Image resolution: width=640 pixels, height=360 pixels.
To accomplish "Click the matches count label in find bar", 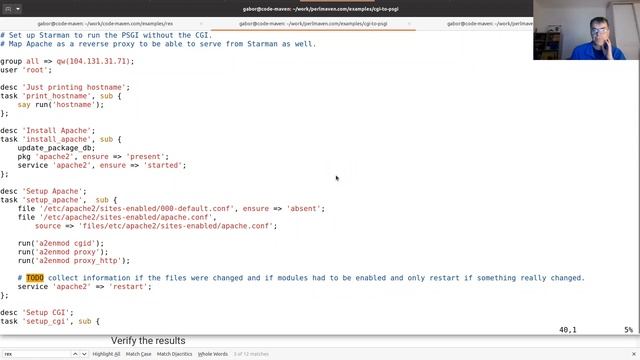I will coord(251,354).
